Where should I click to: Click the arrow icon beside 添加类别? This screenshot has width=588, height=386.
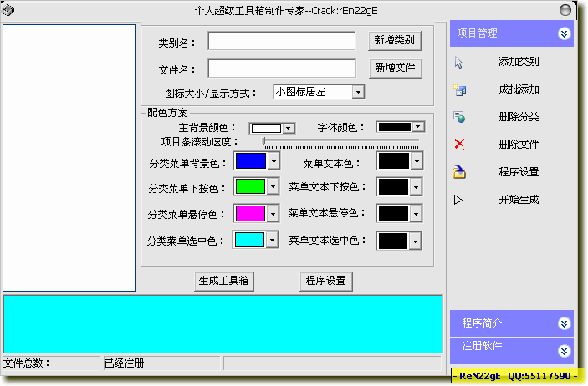click(x=458, y=62)
